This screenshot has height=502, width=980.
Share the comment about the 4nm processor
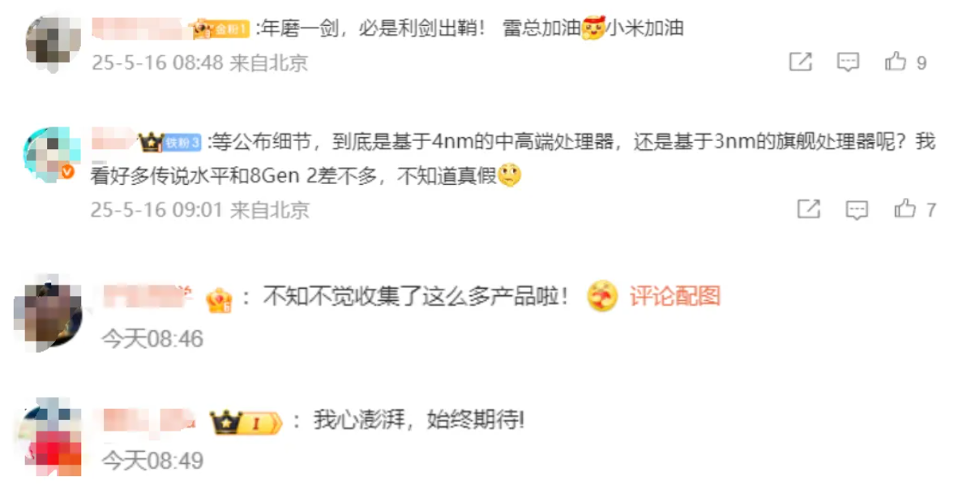tap(808, 210)
